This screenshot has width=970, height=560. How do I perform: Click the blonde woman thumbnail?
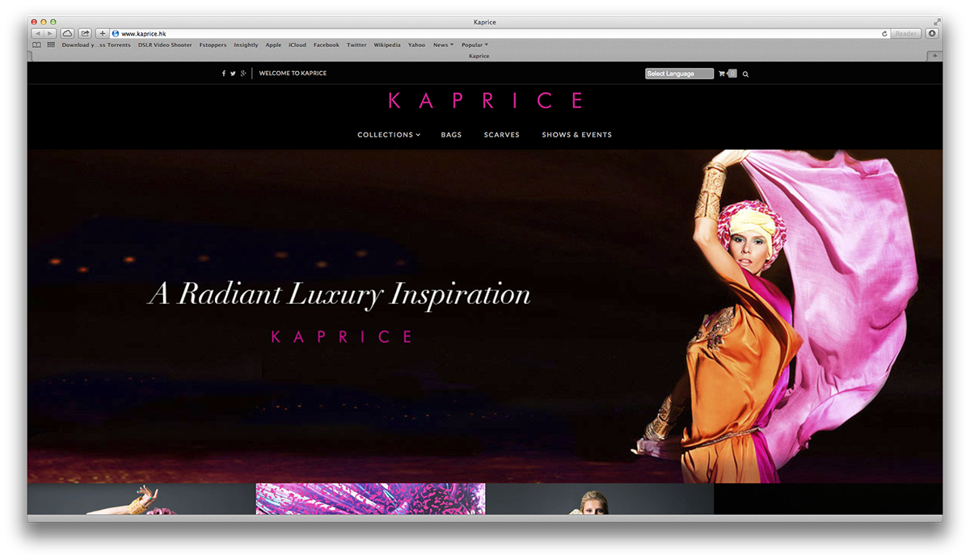click(599, 499)
